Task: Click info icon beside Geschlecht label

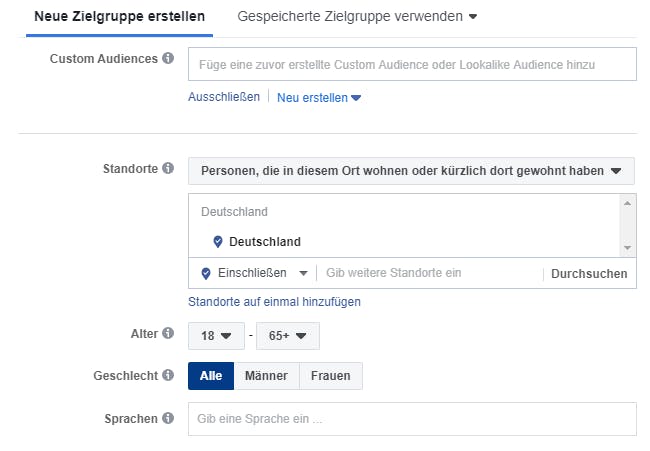Action: coord(168,375)
